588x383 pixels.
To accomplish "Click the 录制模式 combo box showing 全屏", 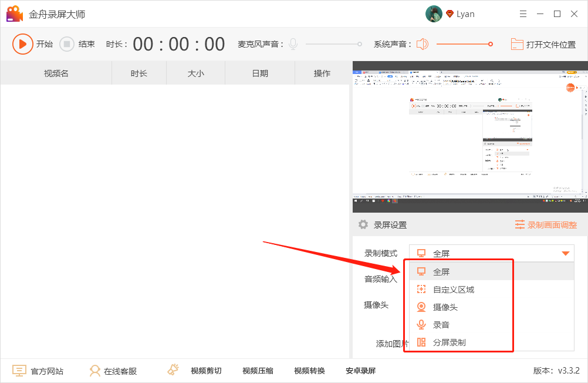I will click(x=492, y=253).
